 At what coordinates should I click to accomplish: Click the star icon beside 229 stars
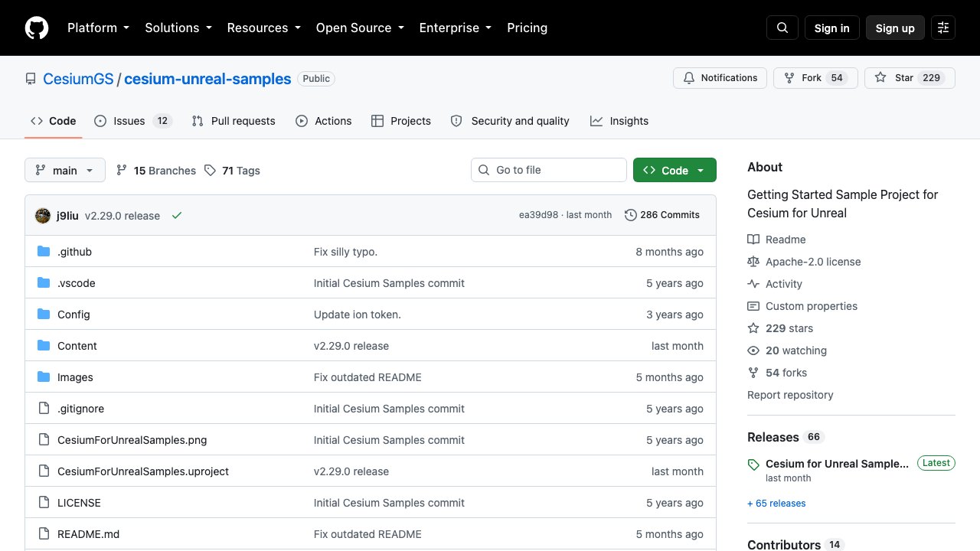point(753,328)
